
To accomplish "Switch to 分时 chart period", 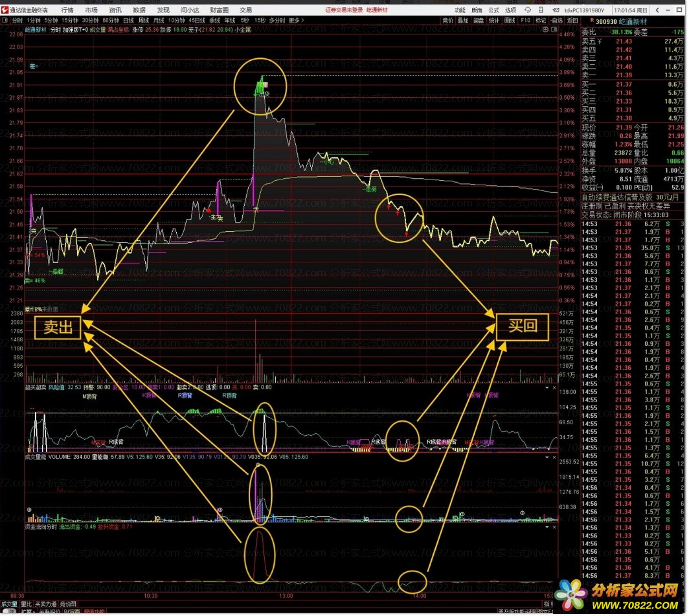I will point(17,20).
